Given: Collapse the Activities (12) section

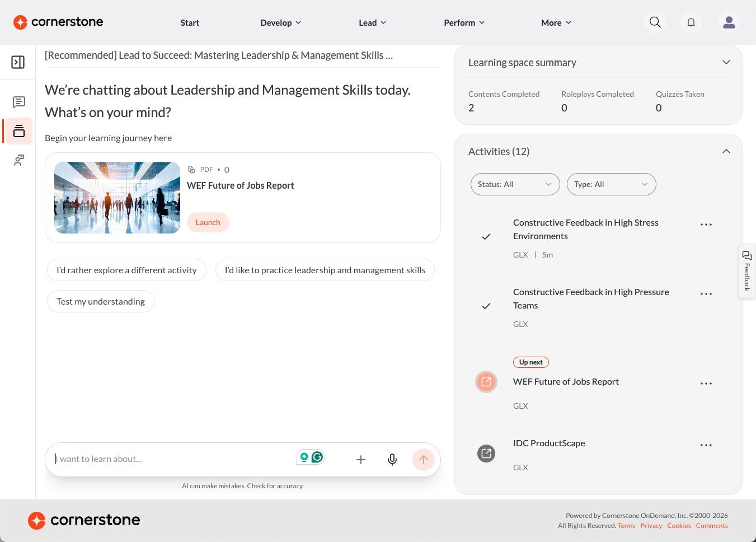Looking at the screenshot, I should [726, 151].
